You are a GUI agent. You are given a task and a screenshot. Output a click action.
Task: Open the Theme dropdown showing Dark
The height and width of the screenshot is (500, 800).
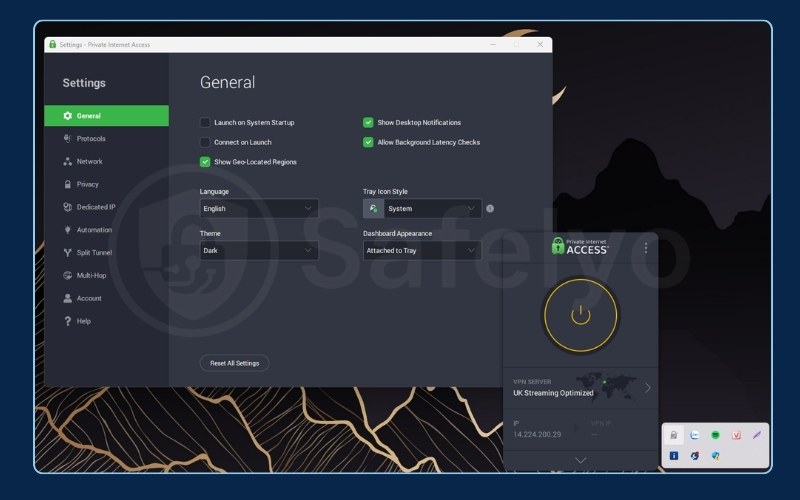click(259, 250)
